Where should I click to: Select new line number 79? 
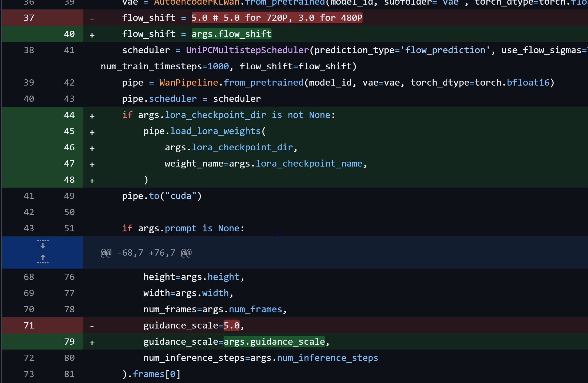(x=69, y=342)
